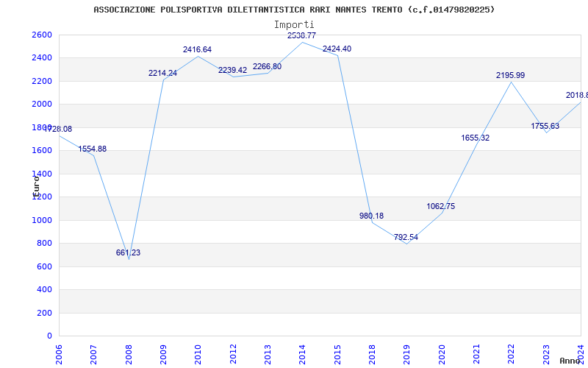Select the Importi heading

[294, 25]
